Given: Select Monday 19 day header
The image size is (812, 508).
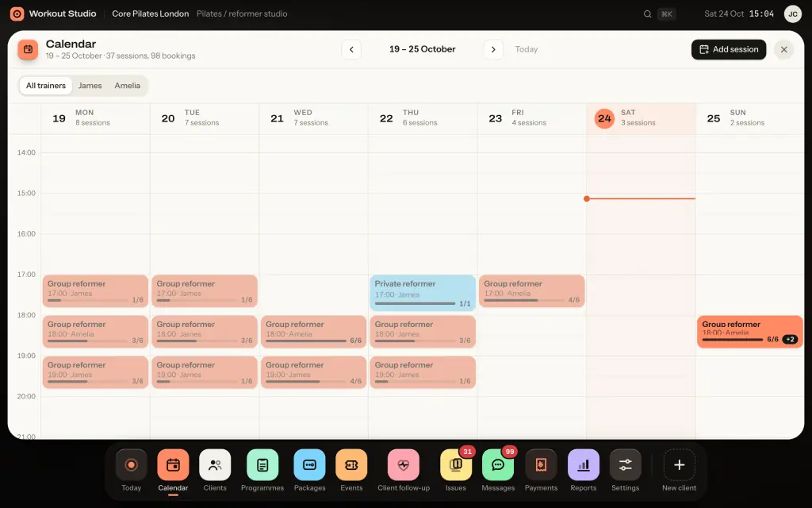Looking at the screenshot, I should pyautogui.click(x=95, y=118).
